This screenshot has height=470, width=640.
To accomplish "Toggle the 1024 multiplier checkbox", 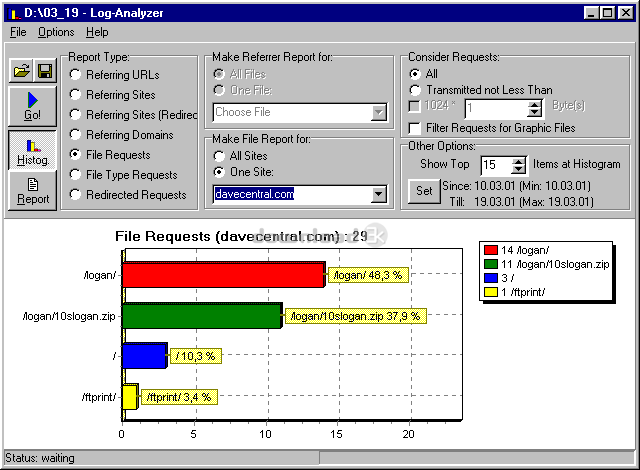I will tap(414, 106).
